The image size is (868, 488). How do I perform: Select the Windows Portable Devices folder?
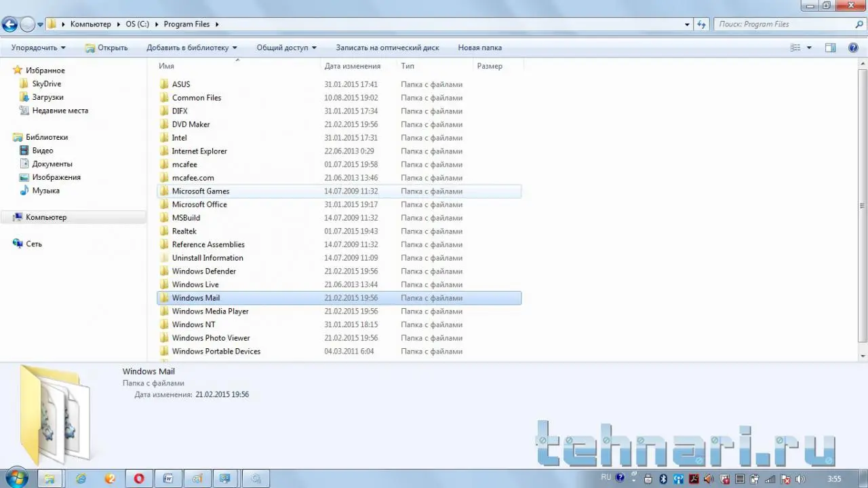click(x=216, y=352)
